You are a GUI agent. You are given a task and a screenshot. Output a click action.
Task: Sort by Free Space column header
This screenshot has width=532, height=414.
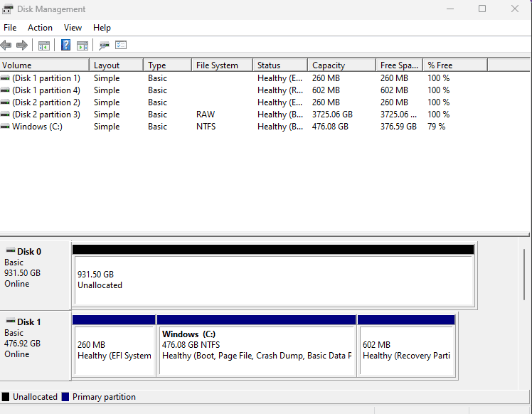coord(399,65)
